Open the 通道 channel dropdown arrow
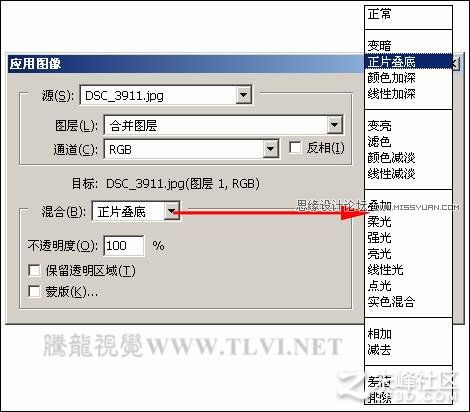 point(271,149)
